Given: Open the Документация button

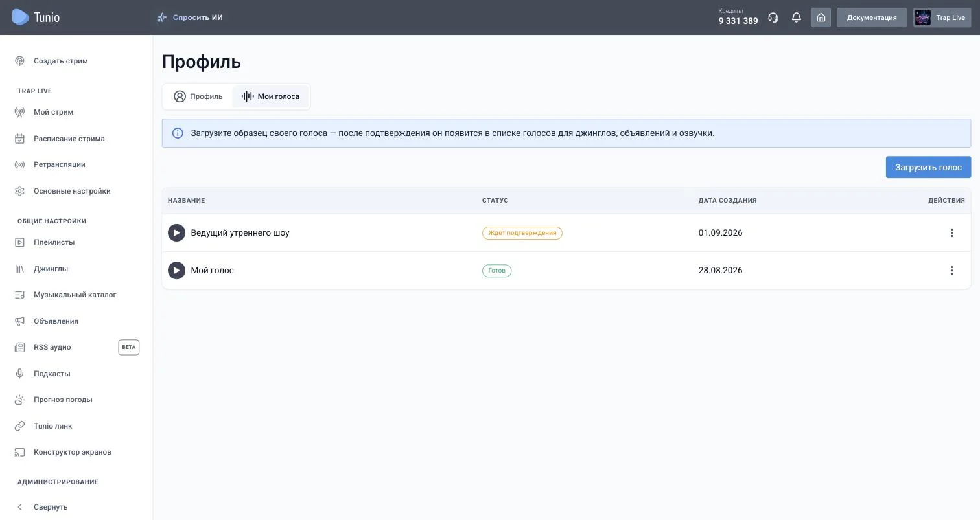Looking at the screenshot, I should [x=872, y=17].
